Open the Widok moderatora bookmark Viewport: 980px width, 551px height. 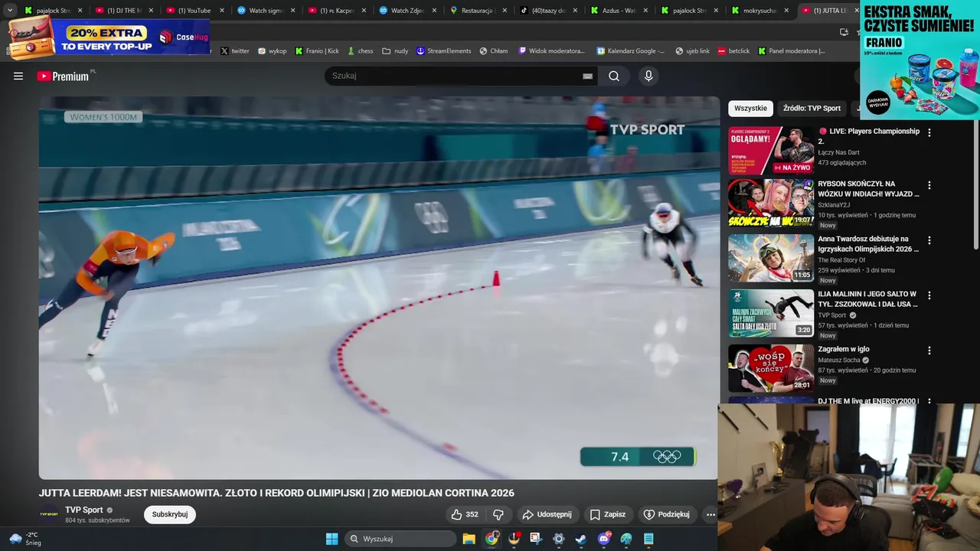pyautogui.click(x=551, y=51)
